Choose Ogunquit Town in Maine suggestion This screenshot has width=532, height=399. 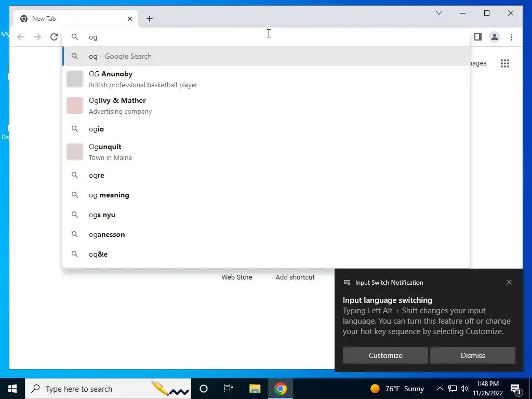[266, 152]
